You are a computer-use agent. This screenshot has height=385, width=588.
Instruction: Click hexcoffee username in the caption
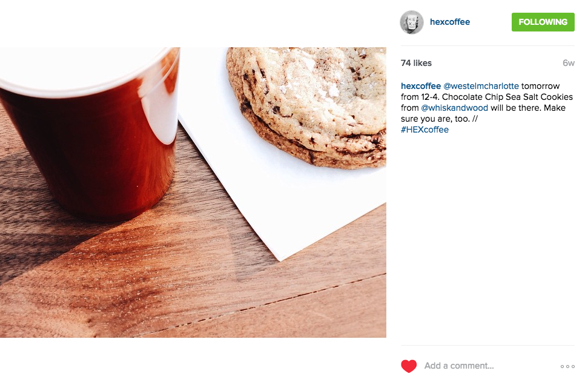pyautogui.click(x=421, y=86)
